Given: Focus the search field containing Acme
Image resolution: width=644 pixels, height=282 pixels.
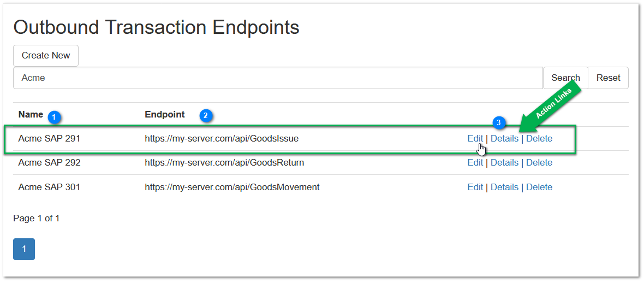Looking at the screenshot, I should [x=277, y=78].
